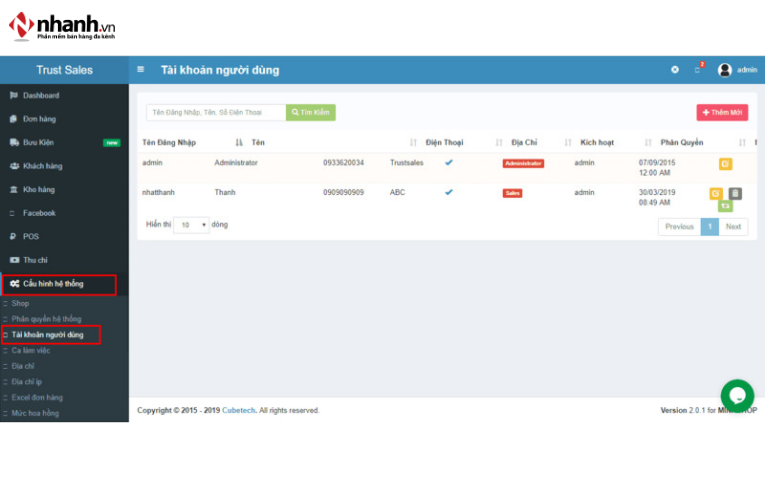Click the green icon in nhatthanh row

726,206
